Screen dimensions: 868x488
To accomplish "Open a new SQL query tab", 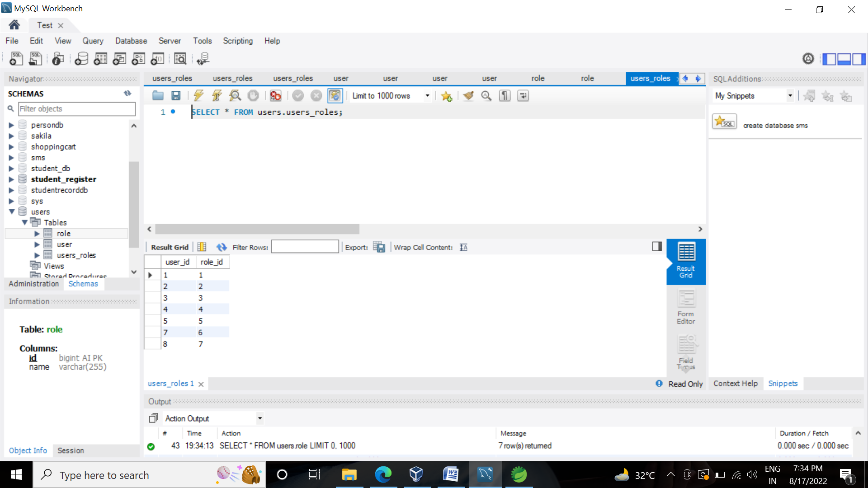I will click(15, 59).
